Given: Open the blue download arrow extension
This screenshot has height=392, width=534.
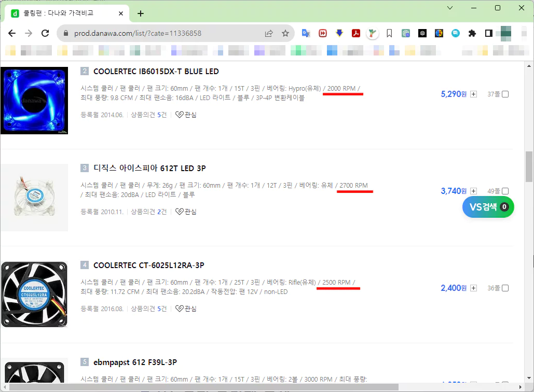Looking at the screenshot, I should coord(339,33).
